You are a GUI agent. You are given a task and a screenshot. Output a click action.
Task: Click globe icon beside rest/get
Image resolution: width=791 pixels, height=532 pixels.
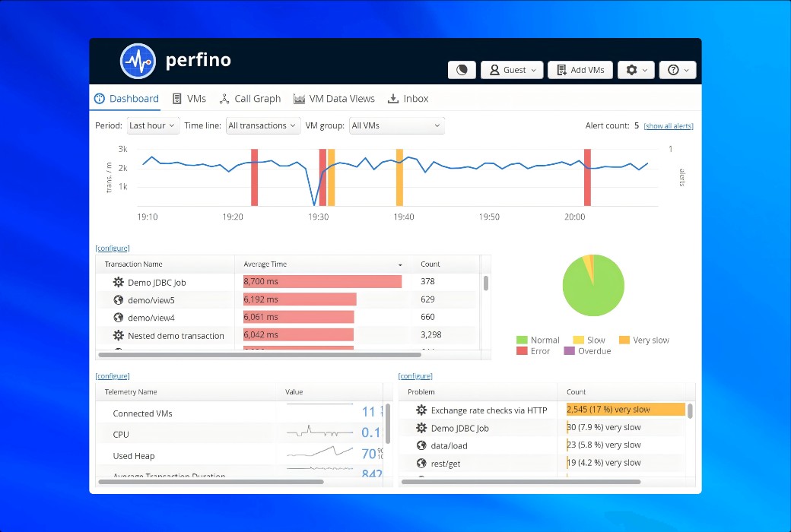coord(421,463)
